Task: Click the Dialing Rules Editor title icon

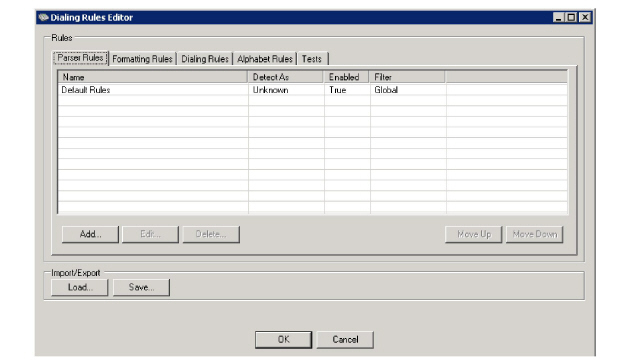Action: pos(43,18)
